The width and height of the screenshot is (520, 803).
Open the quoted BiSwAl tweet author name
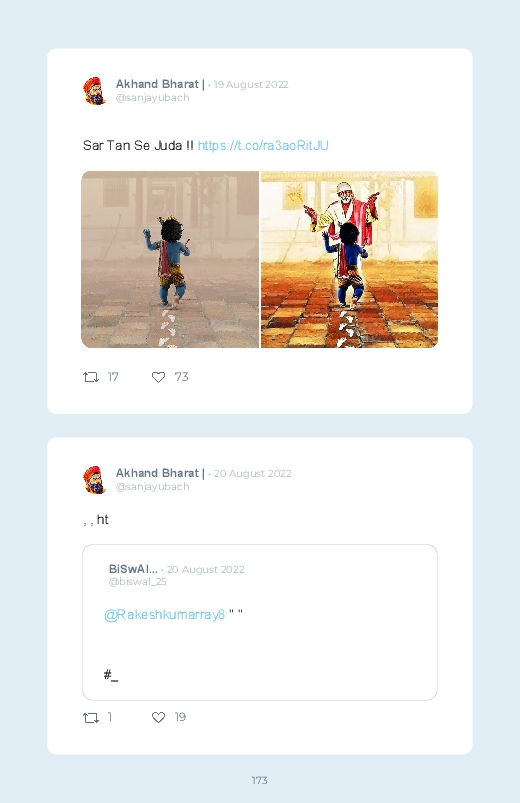pos(133,569)
